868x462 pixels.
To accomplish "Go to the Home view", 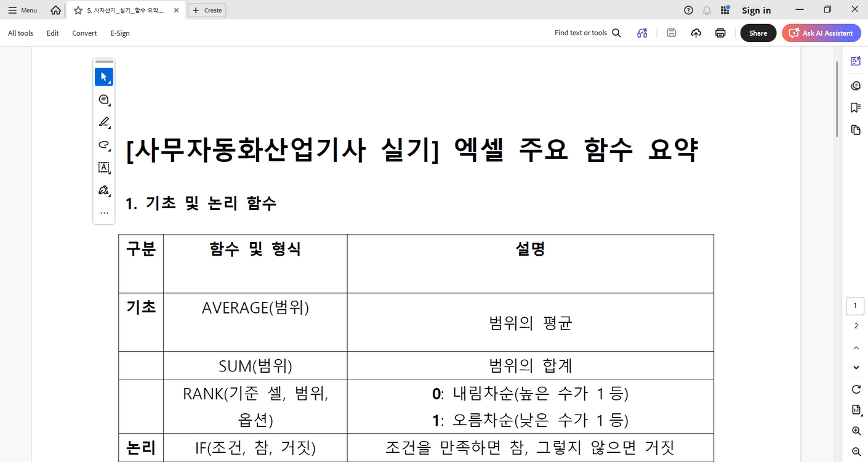I will point(55,10).
